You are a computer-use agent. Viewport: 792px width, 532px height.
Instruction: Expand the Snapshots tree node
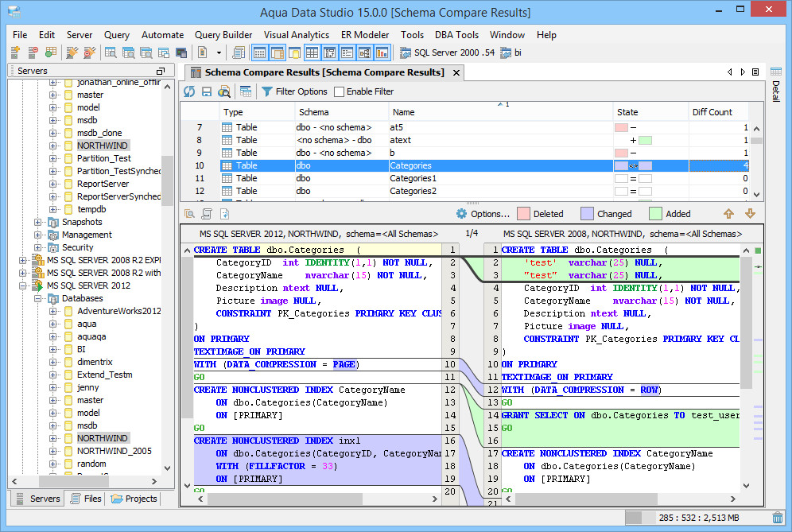pyautogui.click(x=38, y=222)
